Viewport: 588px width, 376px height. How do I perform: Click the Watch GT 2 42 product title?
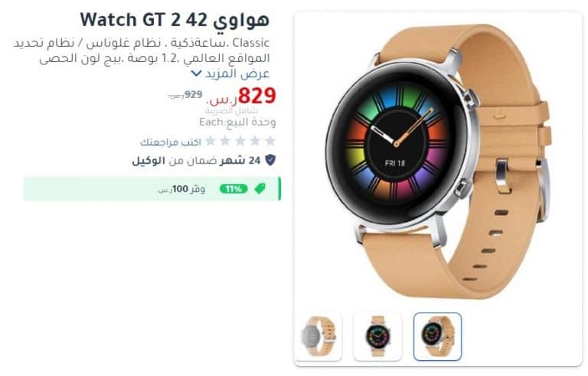point(175,20)
